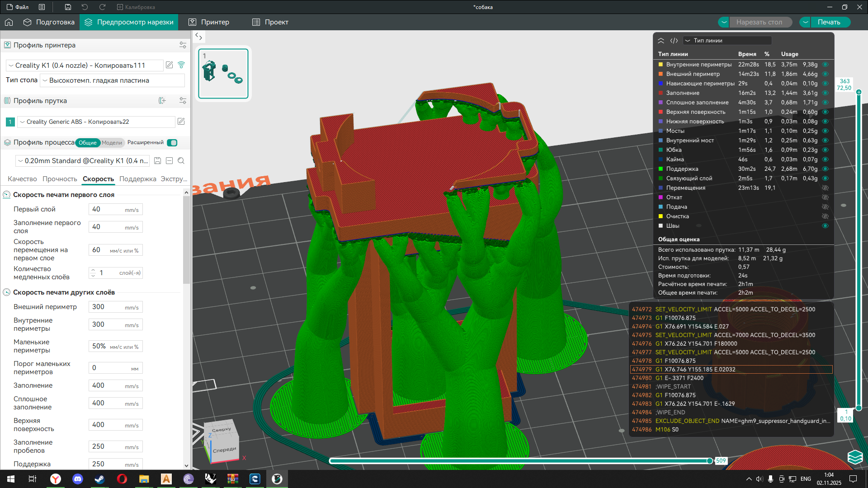Click the printer Wi-Fi connection icon
The width and height of the screenshot is (868, 488).
181,65
